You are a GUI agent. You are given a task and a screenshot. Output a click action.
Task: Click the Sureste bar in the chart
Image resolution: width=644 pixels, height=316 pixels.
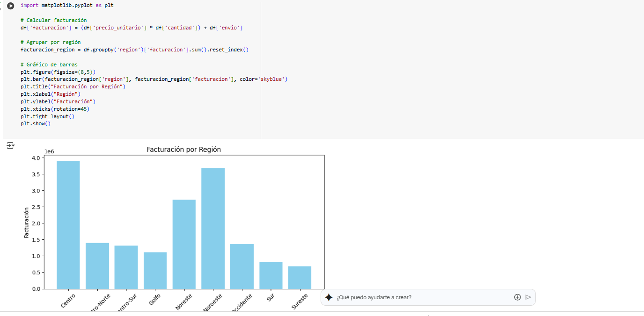(x=300, y=278)
